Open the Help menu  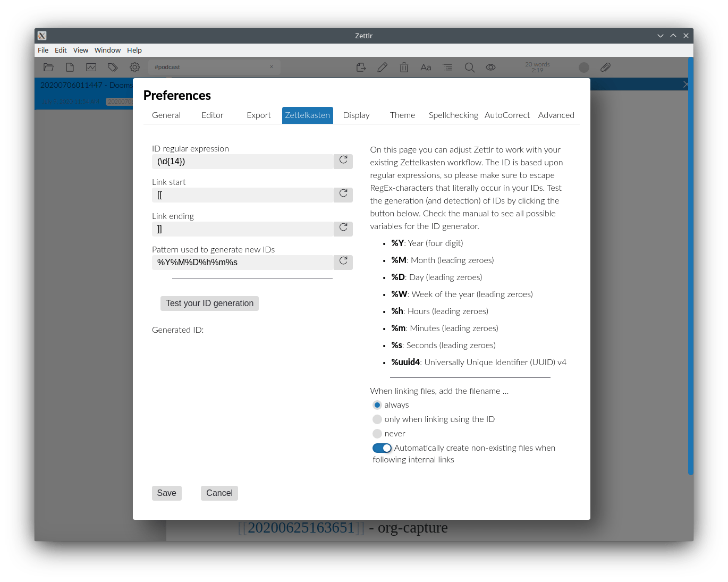[x=134, y=50]
